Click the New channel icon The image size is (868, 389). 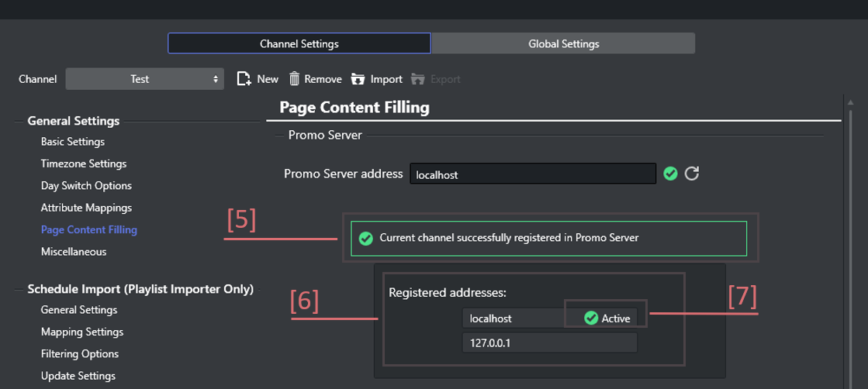(244, 79)
